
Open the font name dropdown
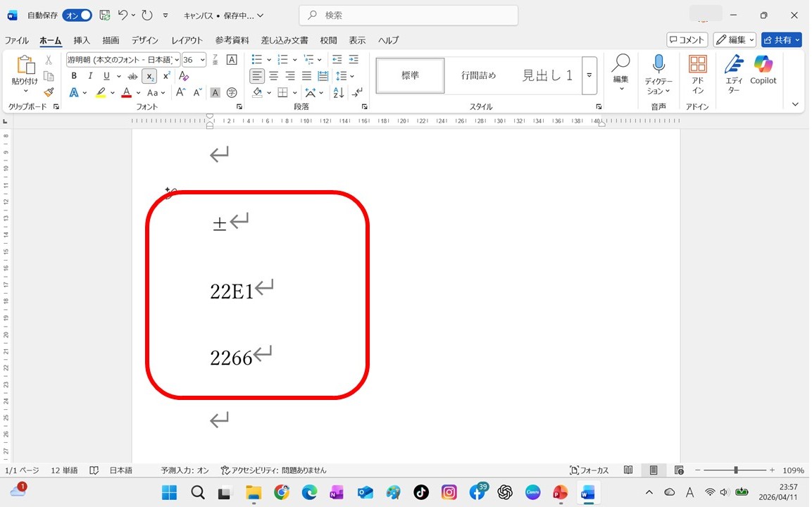[177, 60]
